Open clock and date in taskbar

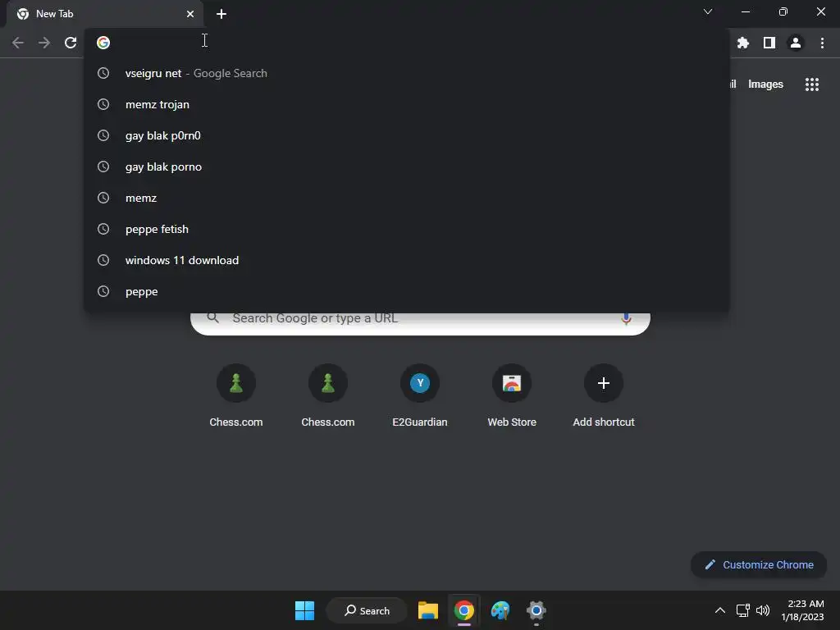point(802,610)
